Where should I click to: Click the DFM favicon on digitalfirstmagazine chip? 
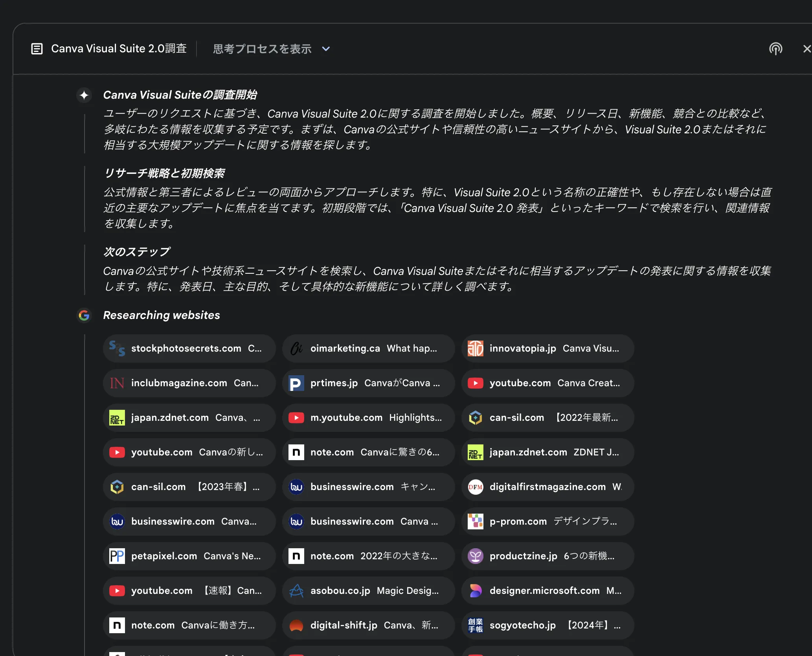(476, 487)
